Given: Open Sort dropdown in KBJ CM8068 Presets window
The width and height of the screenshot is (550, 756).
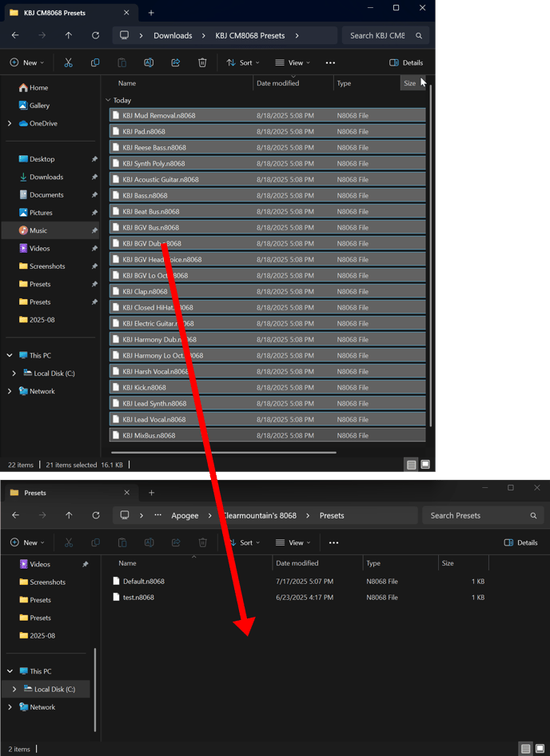Looking at the screenshot, I should coord(243,62).
